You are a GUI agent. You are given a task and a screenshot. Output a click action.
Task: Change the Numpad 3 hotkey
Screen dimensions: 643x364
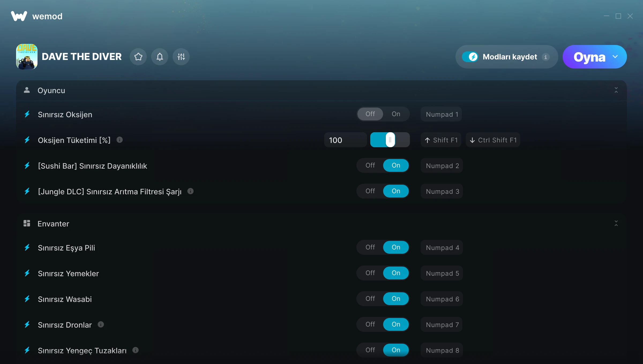[442, 191]
